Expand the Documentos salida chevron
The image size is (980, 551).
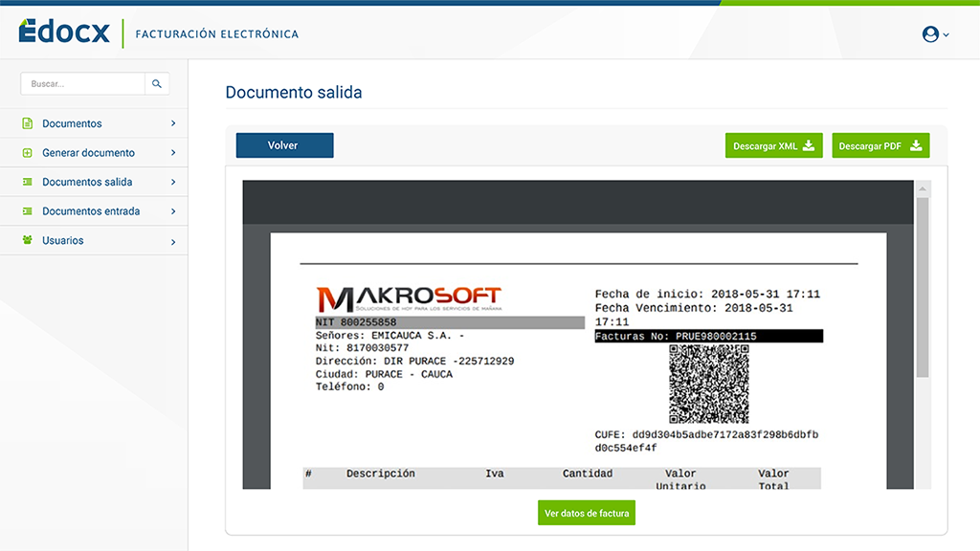coord(173,182)
